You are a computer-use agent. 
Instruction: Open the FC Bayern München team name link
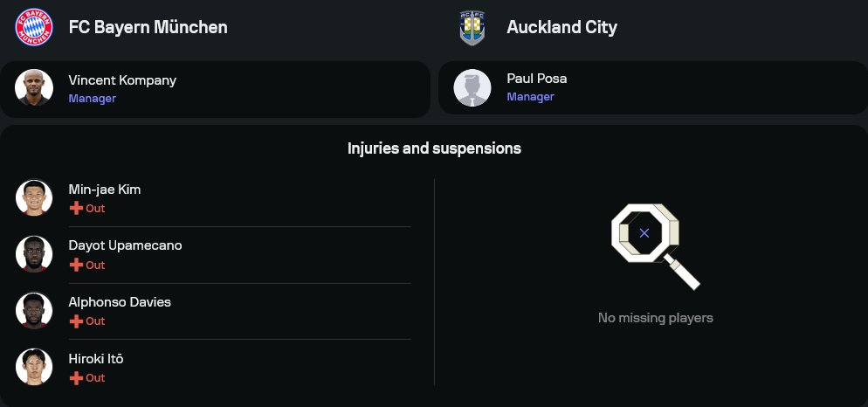pos(148,27)
